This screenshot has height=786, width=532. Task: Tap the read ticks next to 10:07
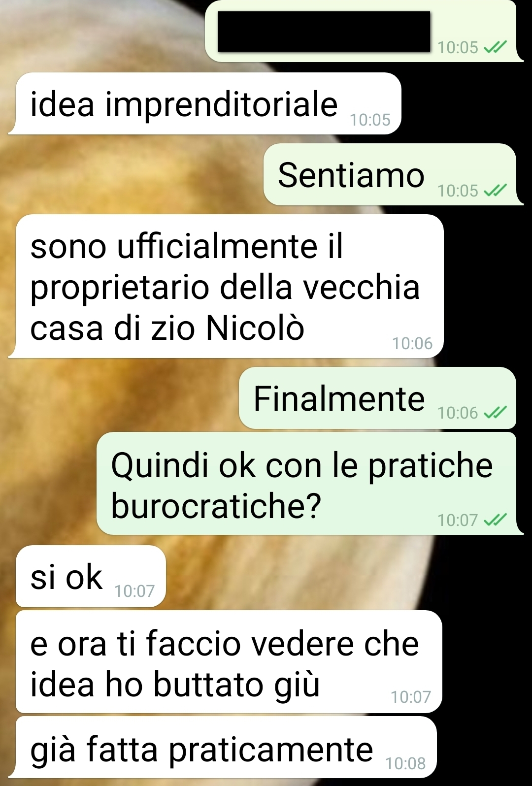(x=495, y=520)
